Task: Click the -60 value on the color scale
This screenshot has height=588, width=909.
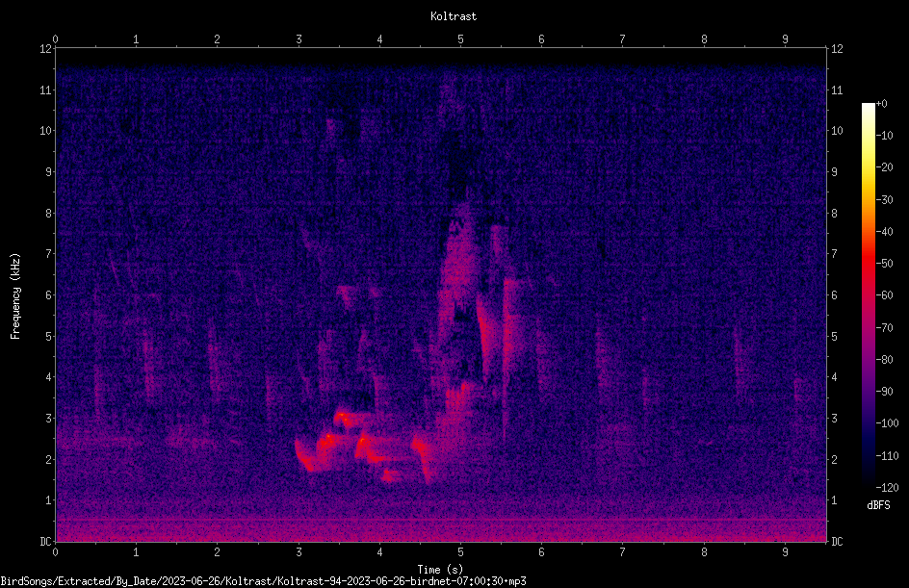Action: pyautogui.click(x=884, y=295)
